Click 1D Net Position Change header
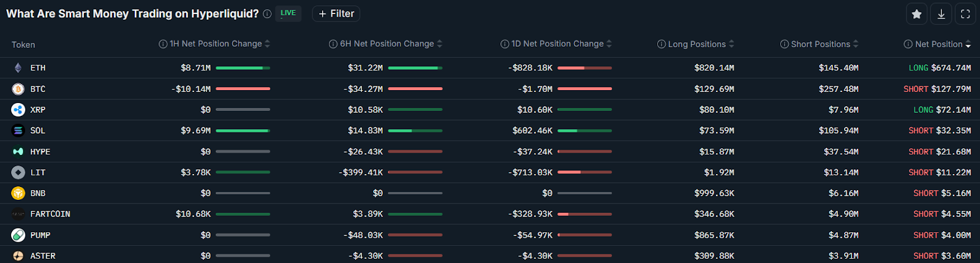 click(x=557, y=44)
